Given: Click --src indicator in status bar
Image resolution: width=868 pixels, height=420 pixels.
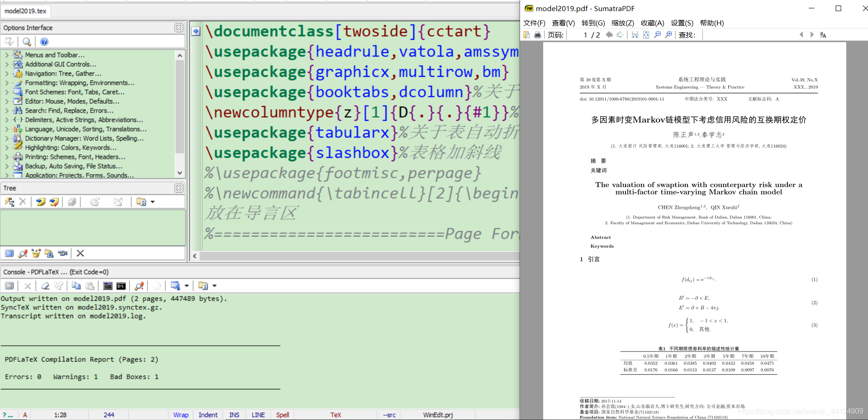Looking at the screenshot, I should pyautogui.click(x=390, y=415).
